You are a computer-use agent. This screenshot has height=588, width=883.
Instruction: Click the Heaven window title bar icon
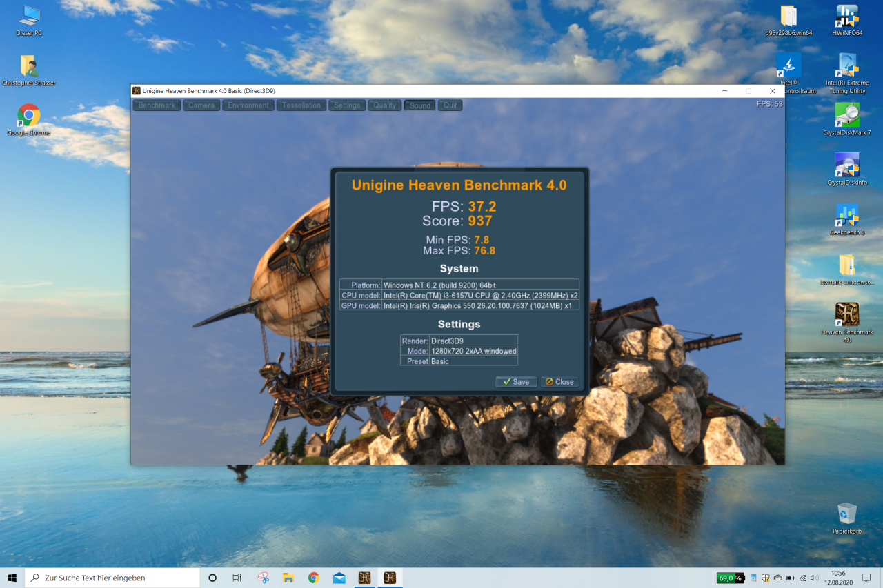pos(137,90)
